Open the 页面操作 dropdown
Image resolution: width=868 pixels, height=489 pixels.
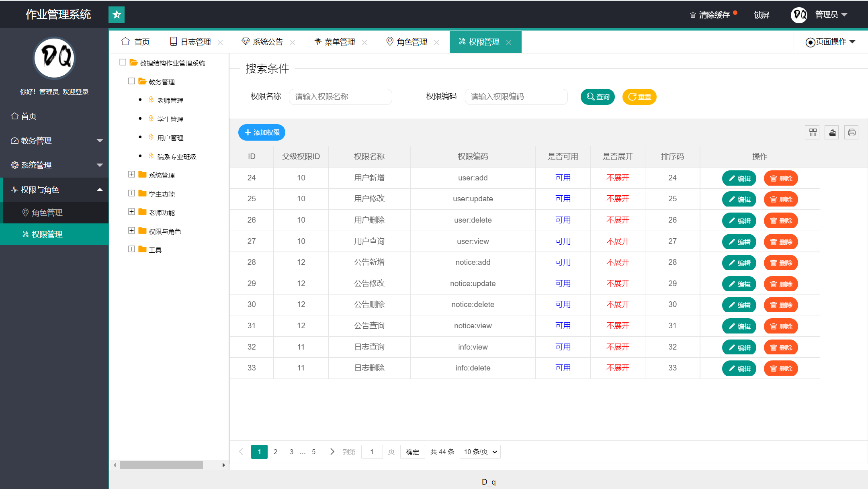(831, 42)
